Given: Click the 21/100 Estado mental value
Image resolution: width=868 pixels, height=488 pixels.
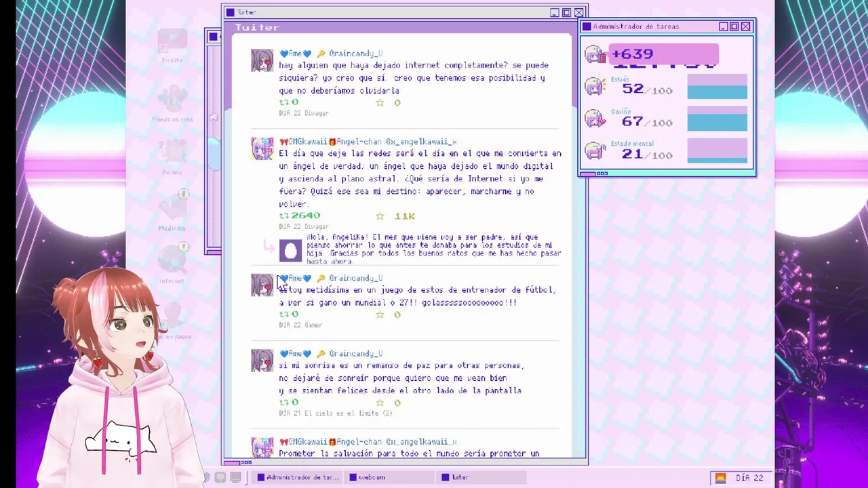Looking at the screenshot, I should pos(647,154).
